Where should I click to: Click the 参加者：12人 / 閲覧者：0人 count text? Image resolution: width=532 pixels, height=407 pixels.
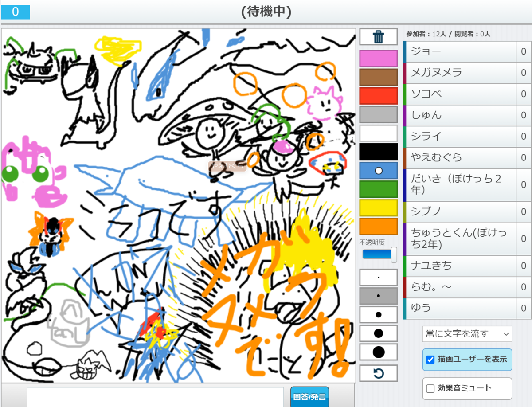[448, 34]
